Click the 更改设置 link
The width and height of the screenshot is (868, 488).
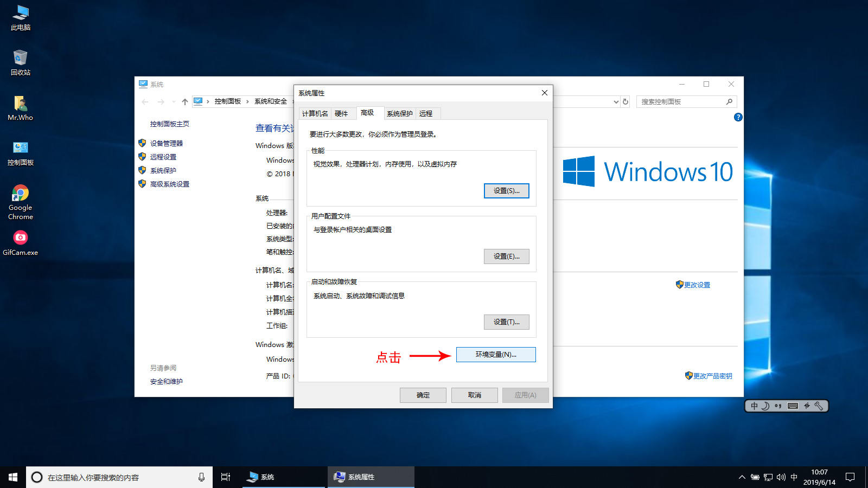point(697,285)
